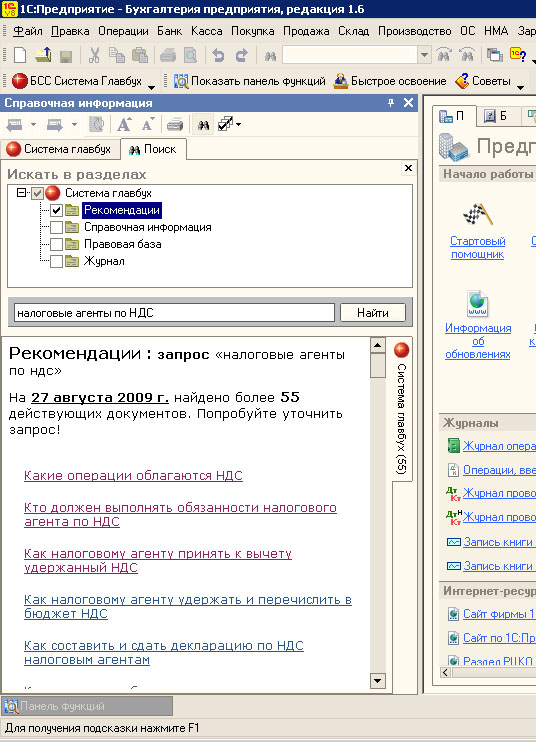Image resolution: width=536 pixels, height=742 pixels.
Task: Click the windows list icon in toolbar
Action: [x=494, y=55]
